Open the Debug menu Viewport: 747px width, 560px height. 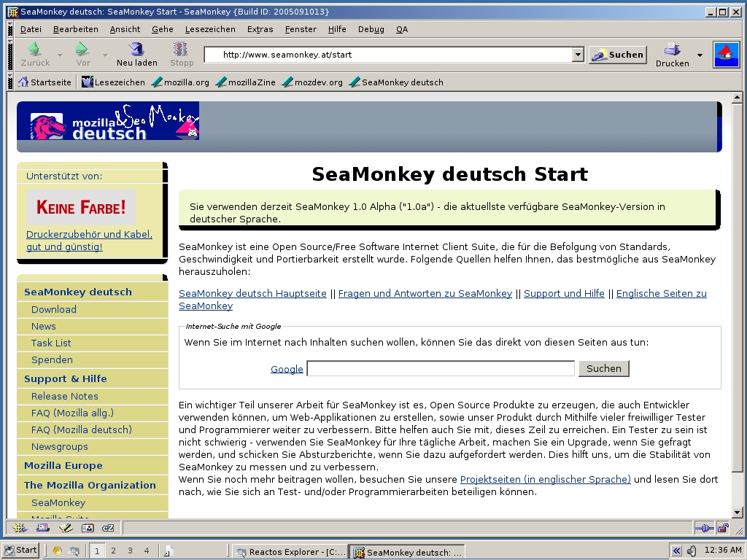pyautogui.click(x=371, y=29)
